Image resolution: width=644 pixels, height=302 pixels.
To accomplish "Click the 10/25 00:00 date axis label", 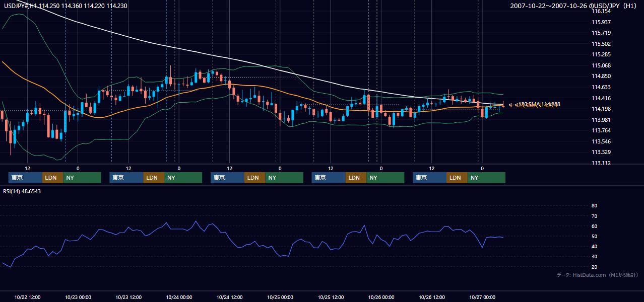I will [x=280, y=297].
